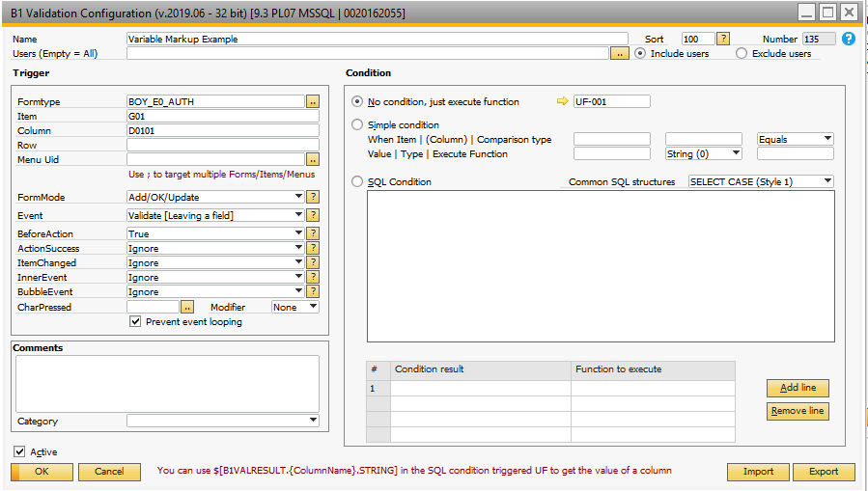Click the UF-001 function field

pos(612,101)
